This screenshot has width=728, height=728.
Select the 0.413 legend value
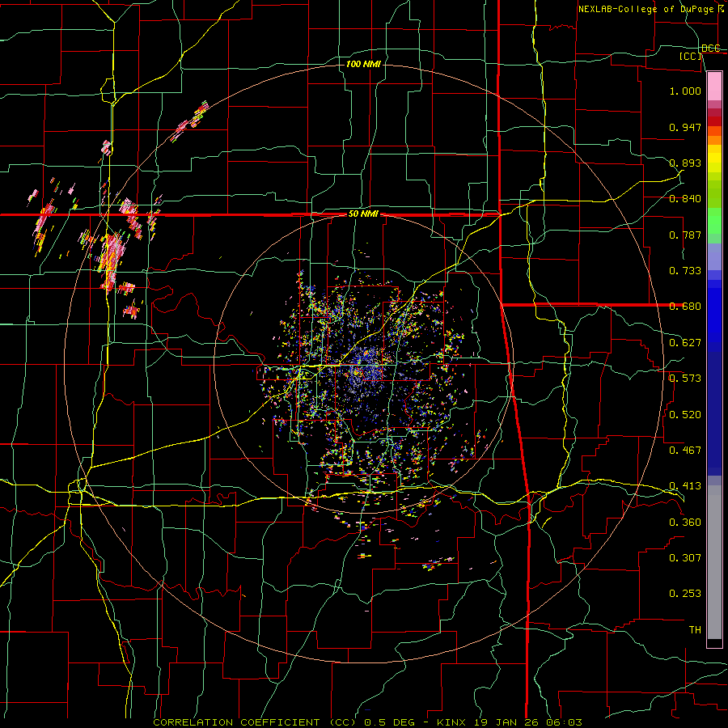[x=685, y=486]
